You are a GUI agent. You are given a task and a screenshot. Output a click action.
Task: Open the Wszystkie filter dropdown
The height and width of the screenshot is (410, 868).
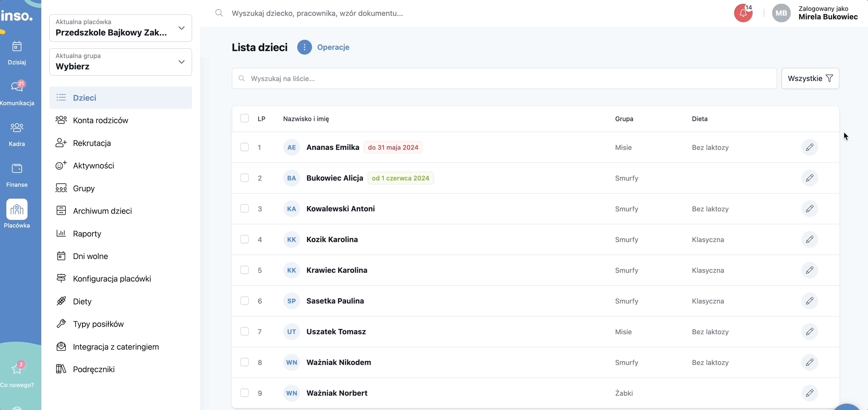click(810, 78)
